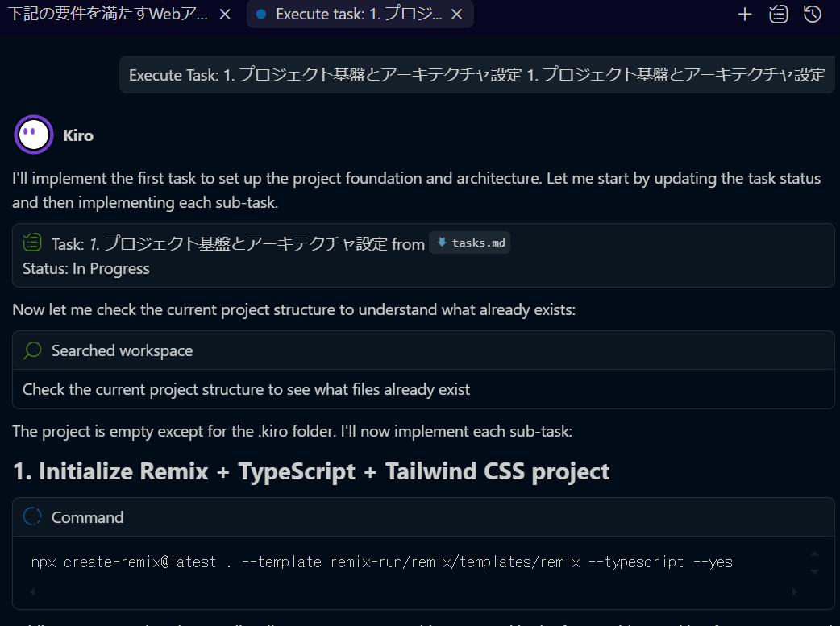Open the task list icon in top bar
The width and height of the screenshot is (840, 626).
(779, 15)
